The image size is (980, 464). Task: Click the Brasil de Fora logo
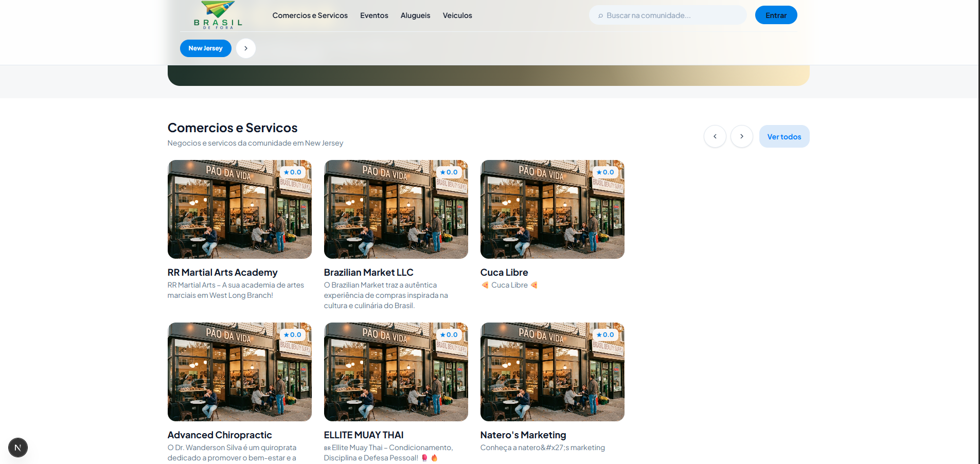click(x=218, y=14)
